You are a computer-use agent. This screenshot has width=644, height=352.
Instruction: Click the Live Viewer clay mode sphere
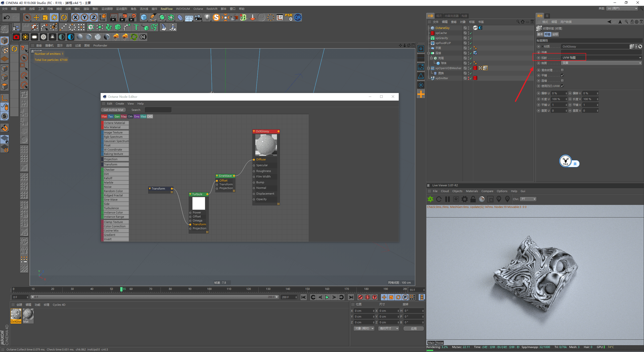click(x=482, y=199)
